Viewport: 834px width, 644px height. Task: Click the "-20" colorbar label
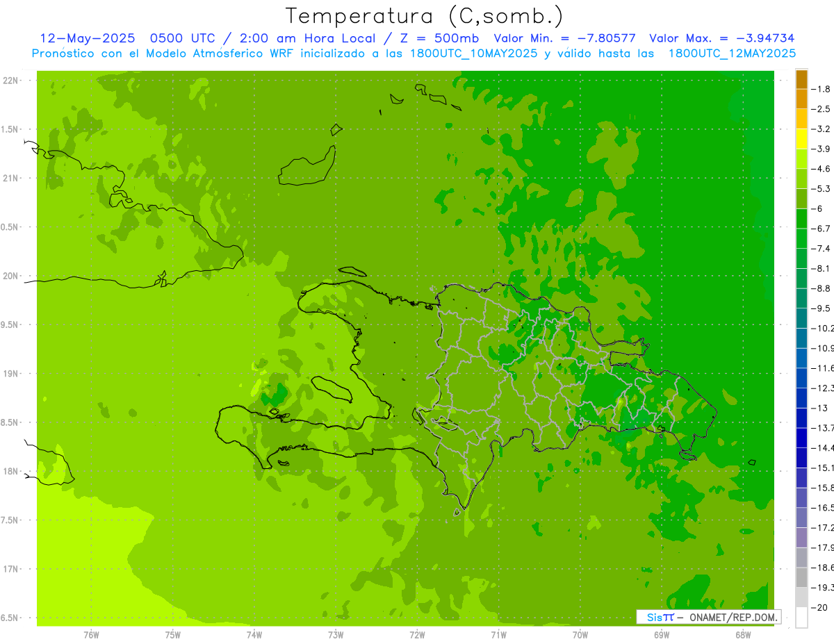coord(820,608)
